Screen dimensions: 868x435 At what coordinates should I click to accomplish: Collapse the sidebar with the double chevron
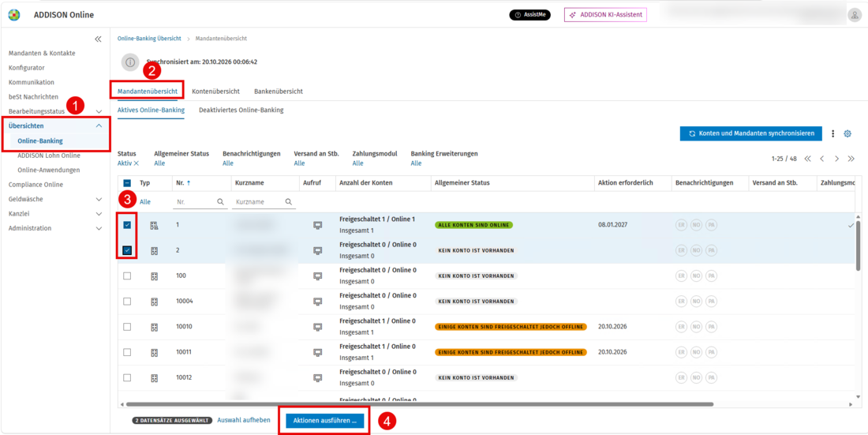[98, 39]
